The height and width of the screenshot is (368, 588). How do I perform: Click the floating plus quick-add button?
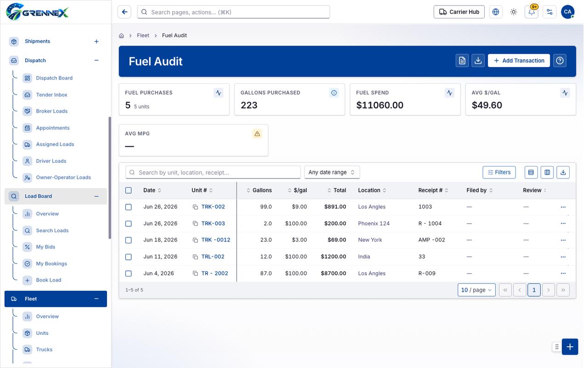(x=570, y=347)
